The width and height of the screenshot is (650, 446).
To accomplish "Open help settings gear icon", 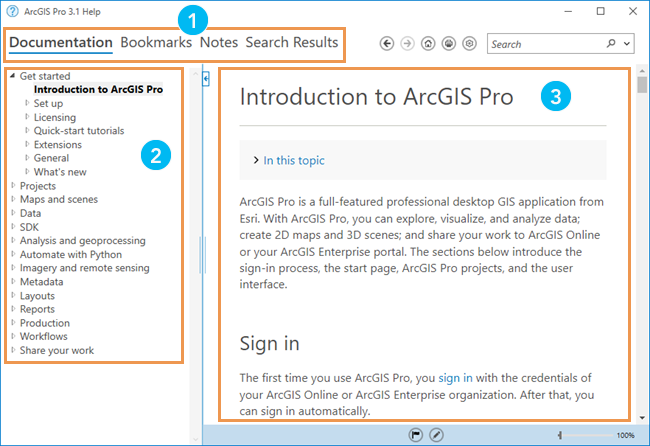I will coord(468,44).
